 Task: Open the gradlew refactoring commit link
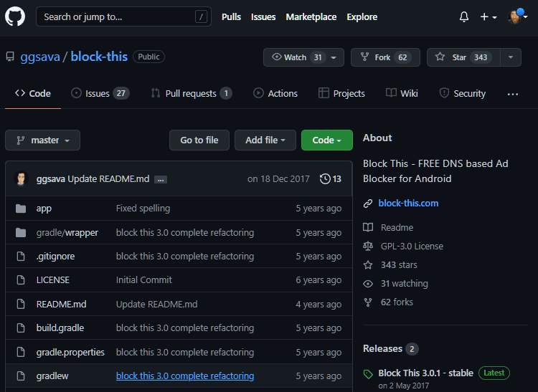[x=185, y=376]
